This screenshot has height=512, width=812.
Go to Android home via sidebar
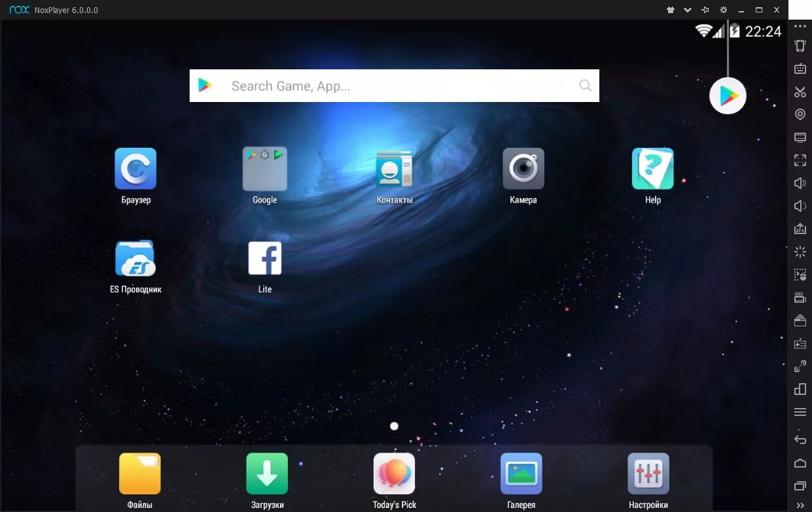800,463
